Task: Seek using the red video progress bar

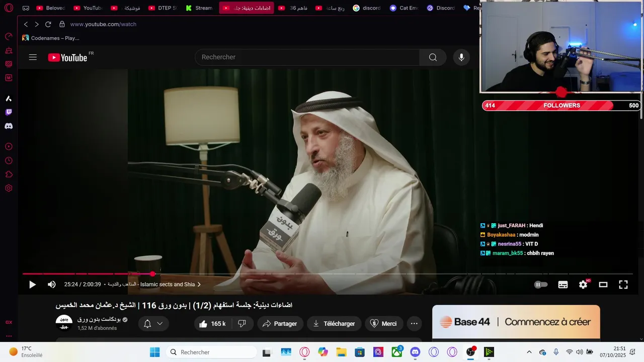Action: [x=327, y=274]
